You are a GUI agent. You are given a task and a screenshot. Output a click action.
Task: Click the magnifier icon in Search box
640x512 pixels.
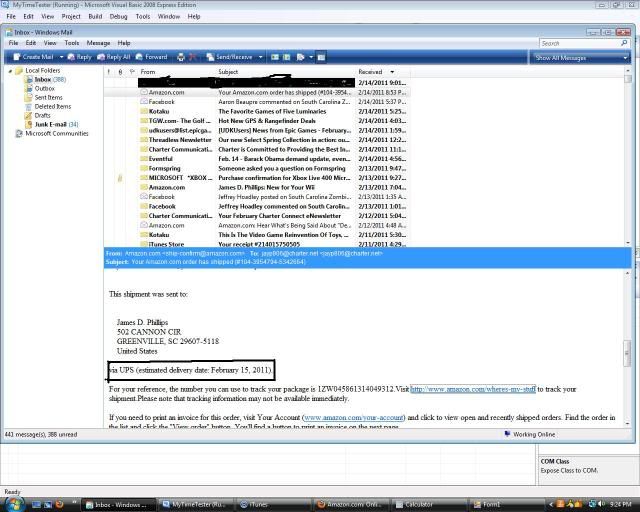point(624,43)
